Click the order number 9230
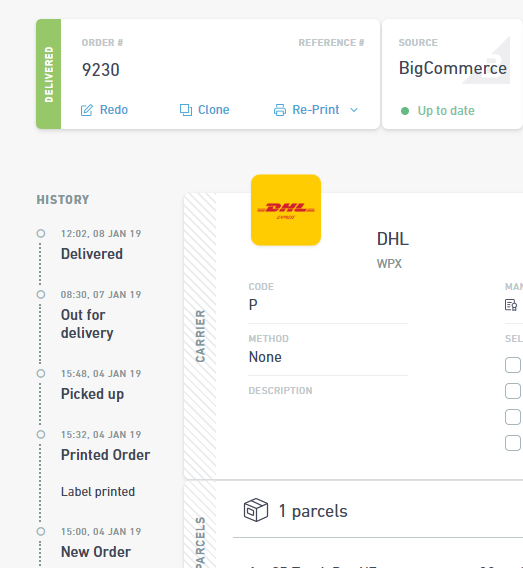The height and width of the screenshot is (568, 523). coord(101,70)
